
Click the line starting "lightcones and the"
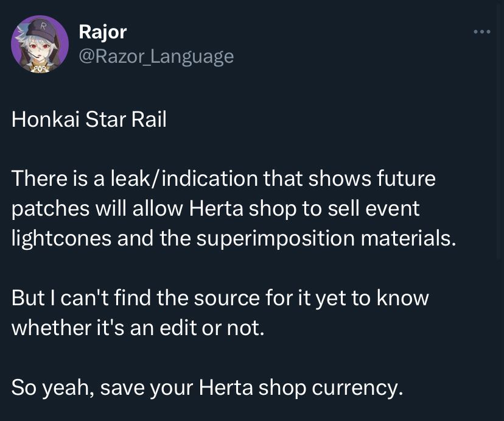click(233, 238)
